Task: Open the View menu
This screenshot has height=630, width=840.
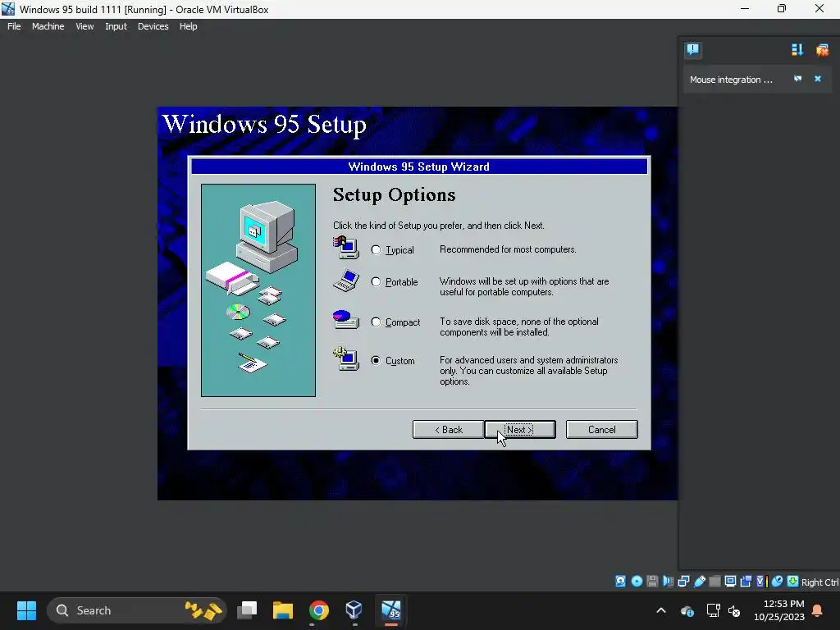Action: pyautogui.click(x=84, y=26)
